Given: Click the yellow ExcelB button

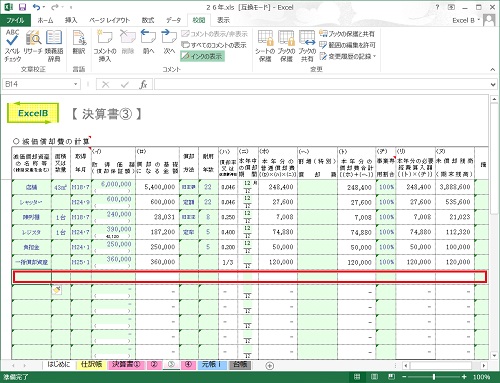Looking at the screenshot, I should click(33, 113).
